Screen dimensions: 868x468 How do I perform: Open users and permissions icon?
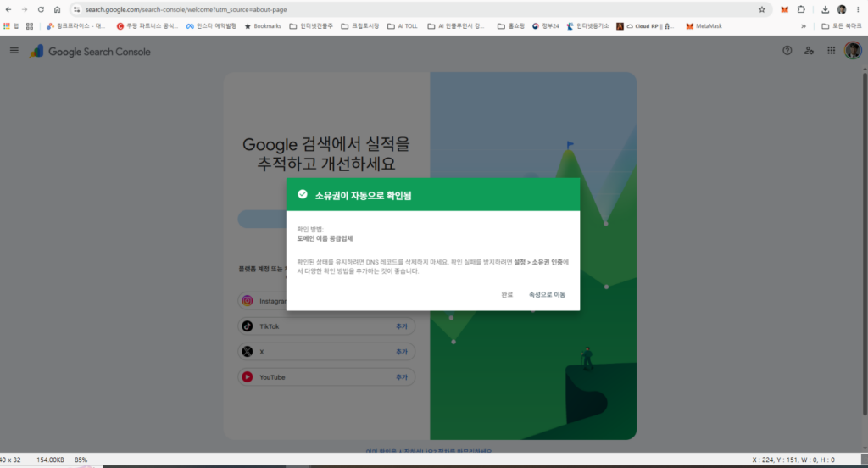tap(809, 50)
